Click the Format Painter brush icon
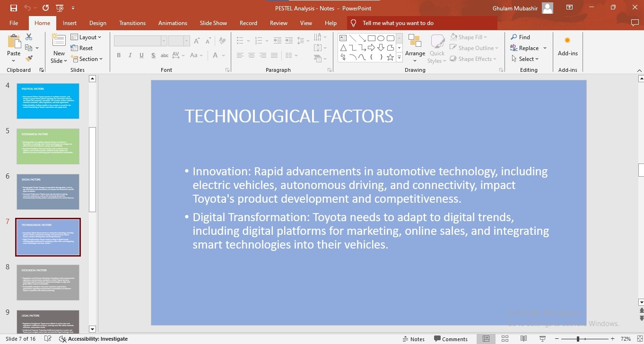 [x=29, y=59]
